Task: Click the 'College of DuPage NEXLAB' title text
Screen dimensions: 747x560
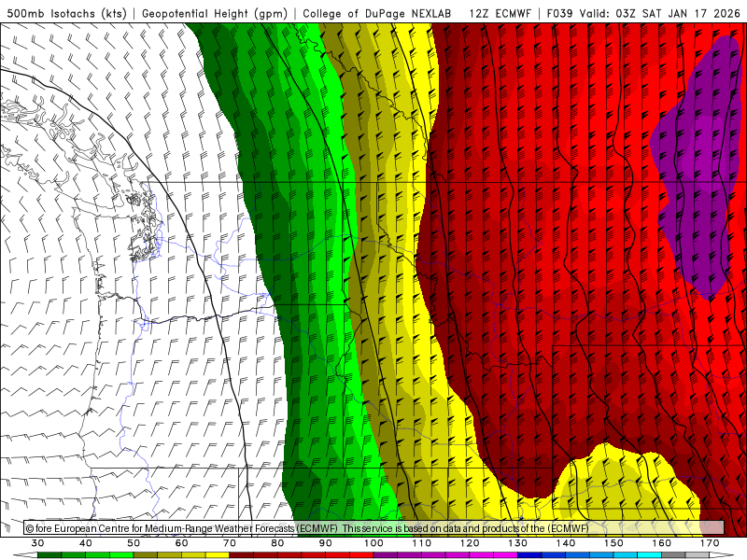Action: 377,13
